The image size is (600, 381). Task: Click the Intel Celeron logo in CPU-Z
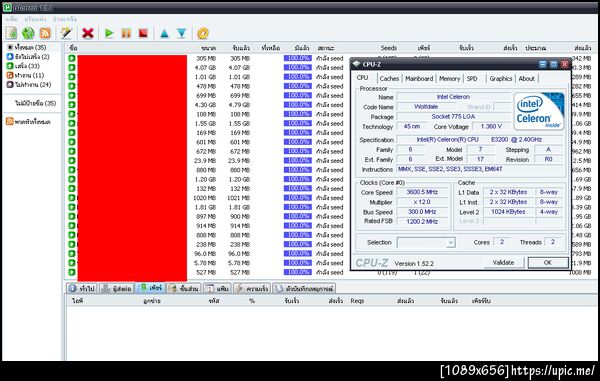pos(539,111)
